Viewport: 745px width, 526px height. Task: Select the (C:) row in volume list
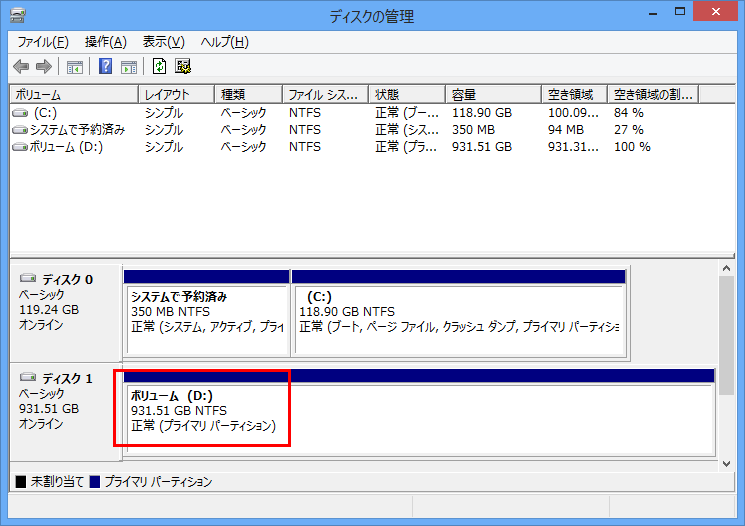coord(45,113)
